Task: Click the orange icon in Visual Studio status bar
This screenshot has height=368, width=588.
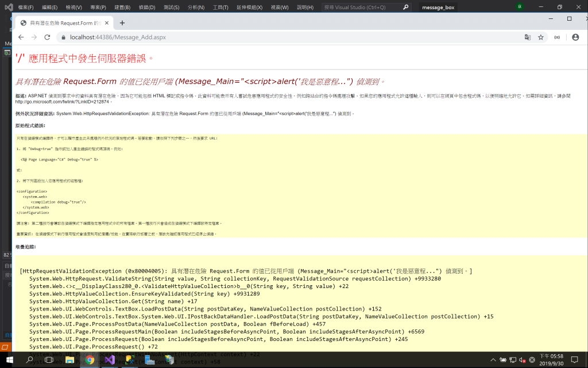Action: point(5,347)
